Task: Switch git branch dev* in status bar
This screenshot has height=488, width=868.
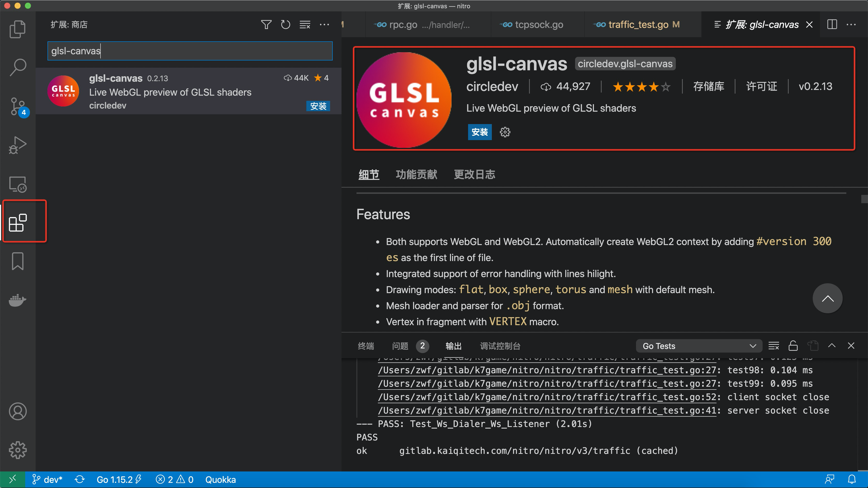Action: 48,479
